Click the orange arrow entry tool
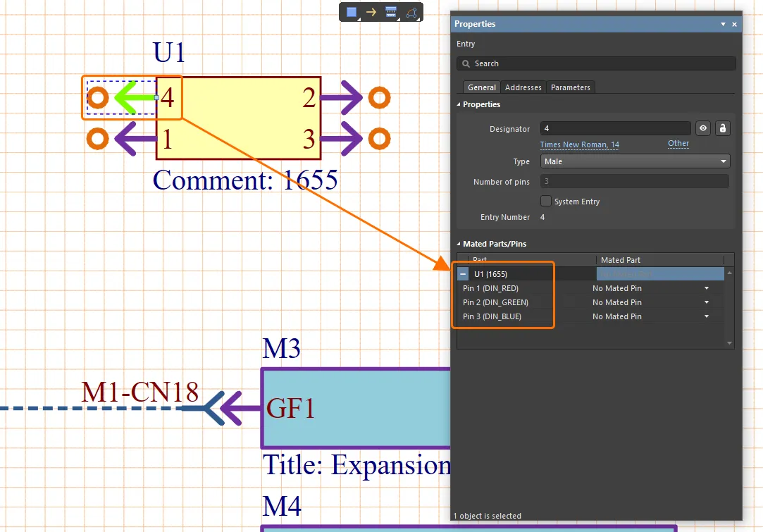 [371, 12]
